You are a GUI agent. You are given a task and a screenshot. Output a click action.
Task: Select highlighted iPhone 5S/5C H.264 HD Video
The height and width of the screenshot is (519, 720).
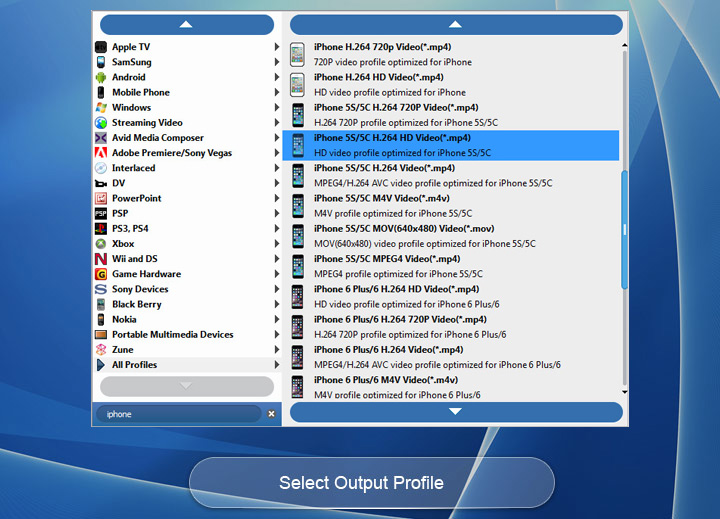[x=451, y=146]
